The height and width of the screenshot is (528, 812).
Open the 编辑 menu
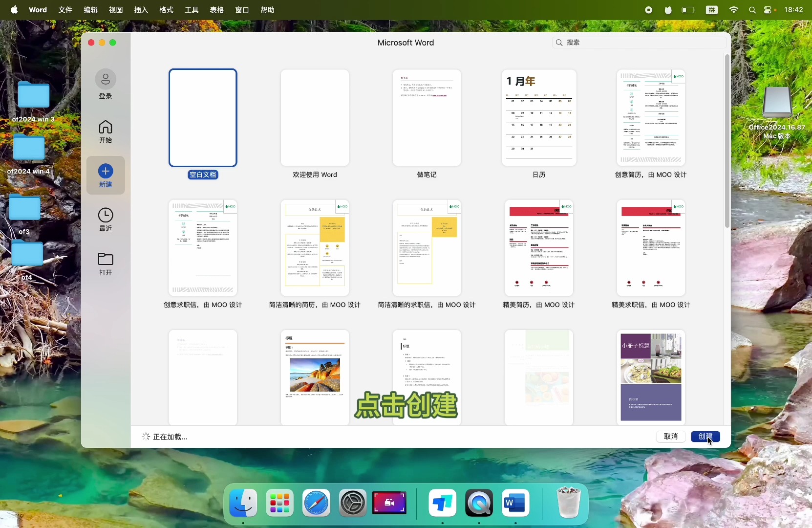[91, 10]
